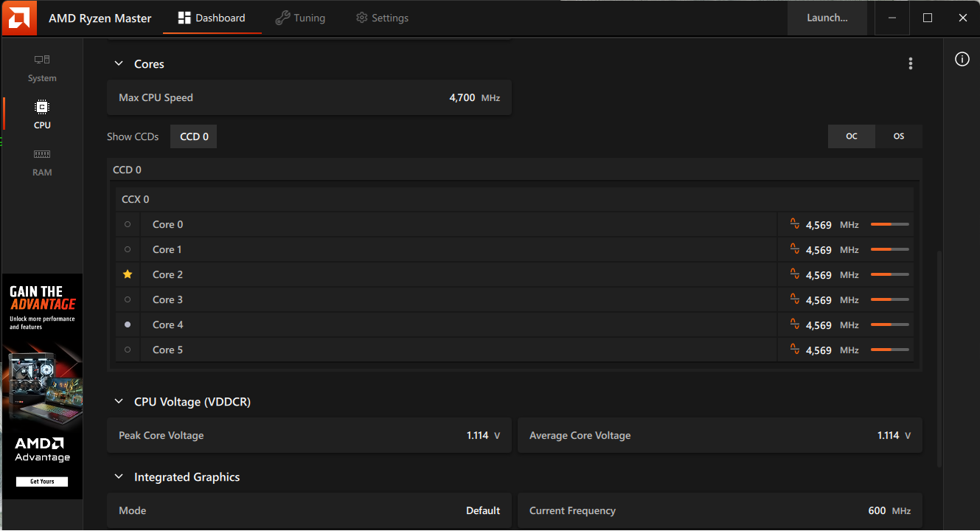The height and width of the screenshot is (531, 980).
Task: Open the Cores three-dot options menu
Action: coord(911,64)
